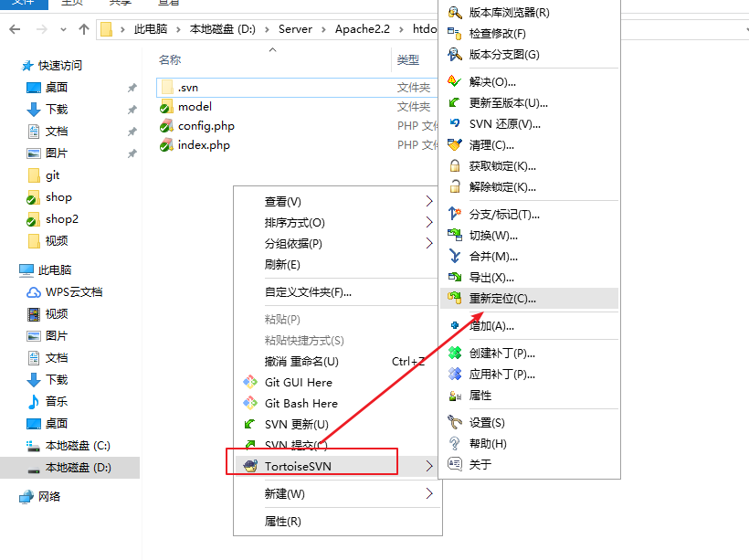Select SVN 还原(V) revert entry

(x=504, y=124)
